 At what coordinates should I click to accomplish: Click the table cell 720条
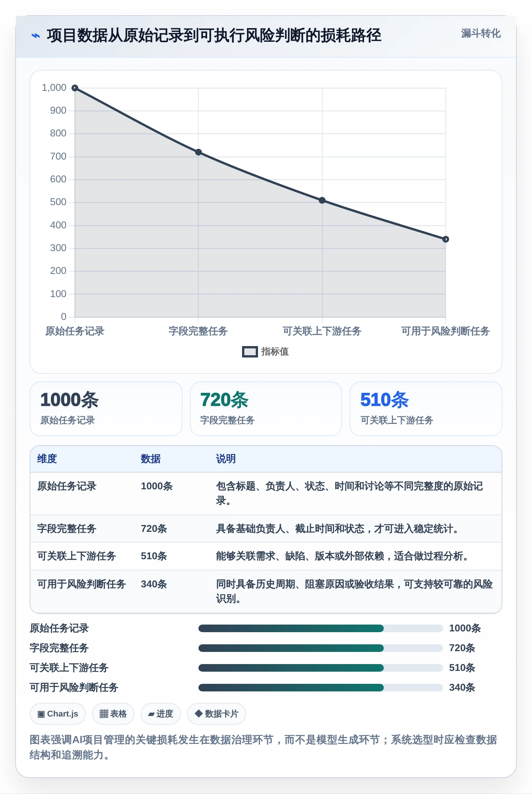coord(154,529)
